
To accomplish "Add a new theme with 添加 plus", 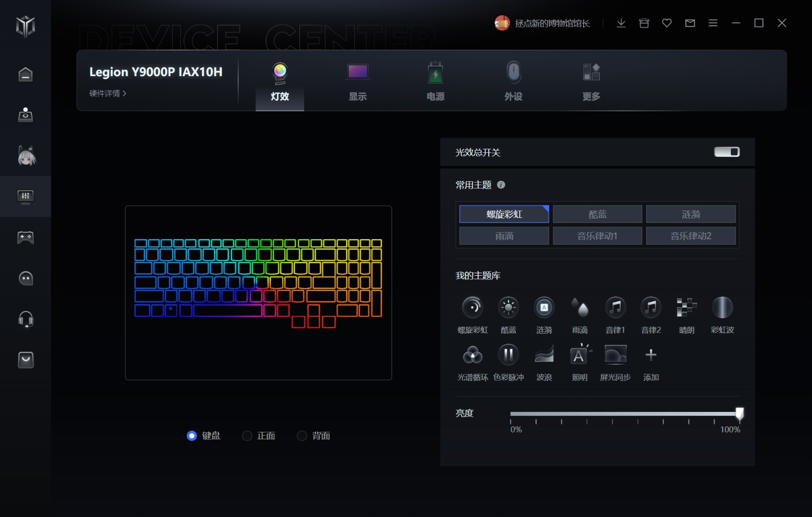I will pyautogui.click(x=651, y=354).
